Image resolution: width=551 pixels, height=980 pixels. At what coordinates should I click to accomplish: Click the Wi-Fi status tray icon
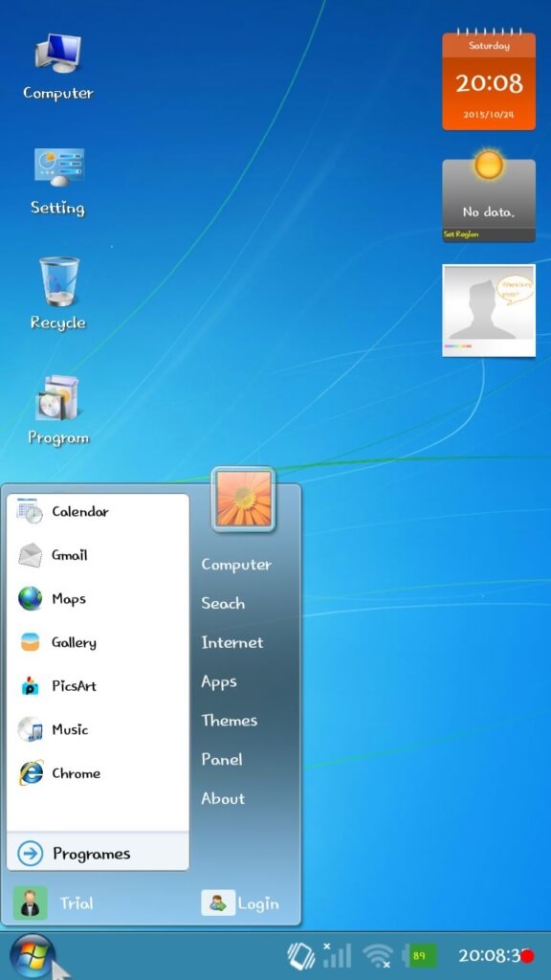pyautogui.click(x=378, y=956)
